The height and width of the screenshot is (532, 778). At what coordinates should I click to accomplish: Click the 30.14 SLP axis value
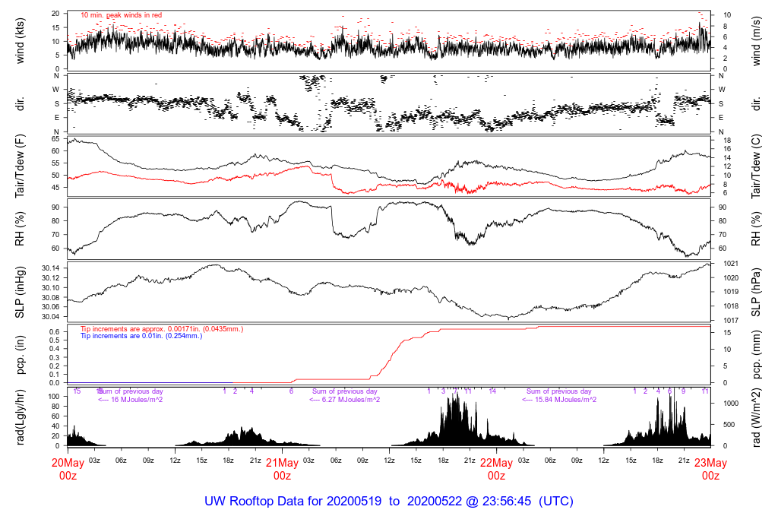coord(50,268)
